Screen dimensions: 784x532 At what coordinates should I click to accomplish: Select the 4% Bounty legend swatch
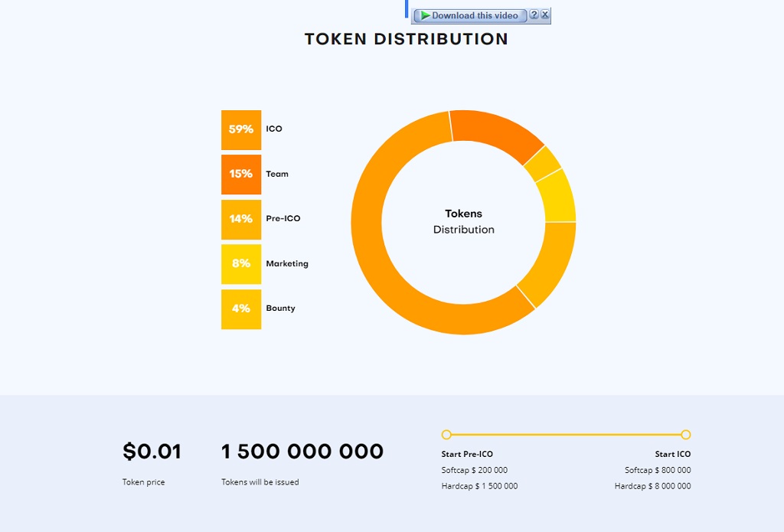241,308
